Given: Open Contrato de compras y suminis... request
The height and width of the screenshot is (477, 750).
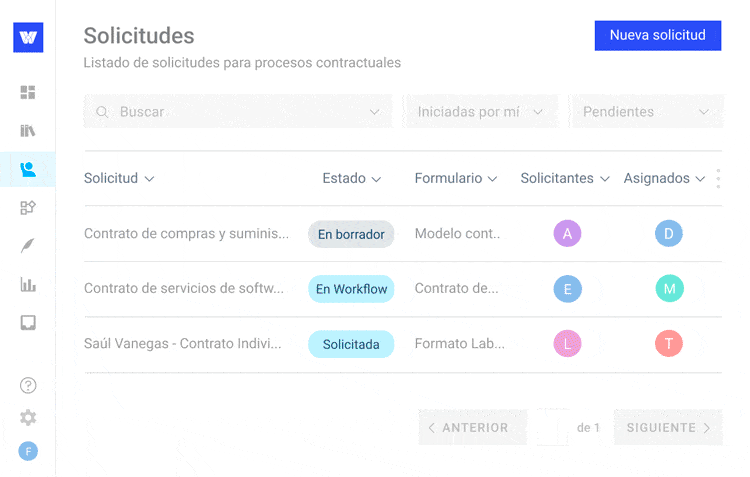Looking at the screenshot, I should click(186, 233).
